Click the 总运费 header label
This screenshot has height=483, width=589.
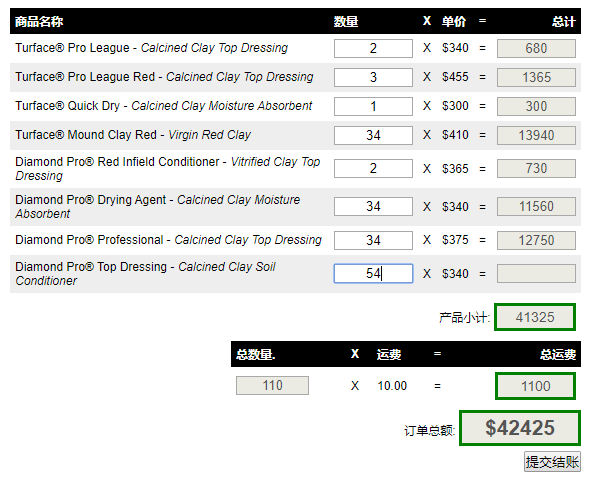point(558,354)
